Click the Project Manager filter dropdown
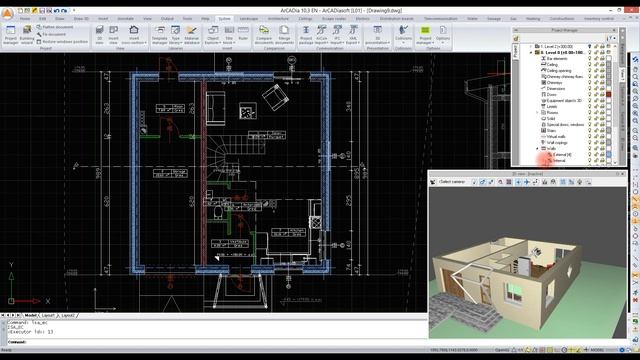 (611, 38)
